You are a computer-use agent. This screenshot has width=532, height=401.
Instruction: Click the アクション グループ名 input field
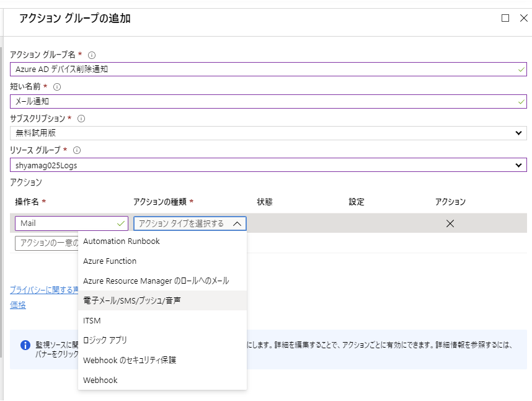tap(268, 70)
